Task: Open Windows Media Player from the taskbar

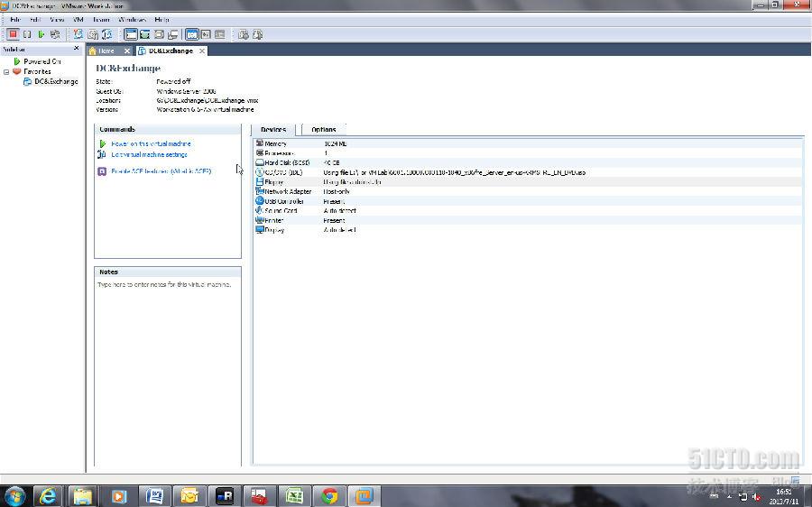Action: coord(119,496)
